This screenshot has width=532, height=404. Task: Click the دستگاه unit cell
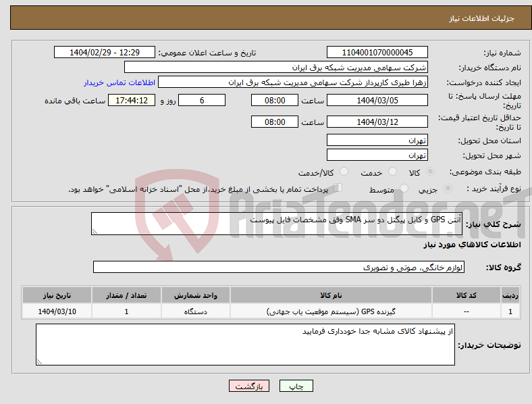tap(195, 311)
